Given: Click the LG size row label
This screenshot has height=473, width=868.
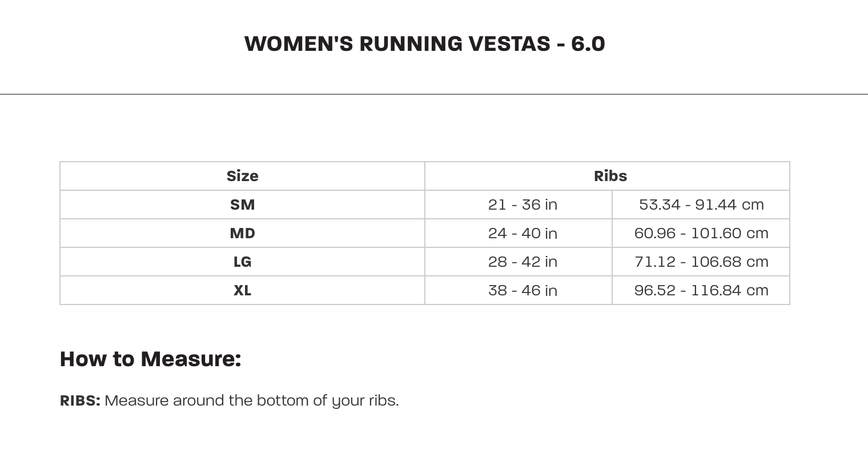Looking at the screenshot, I should click(242, 262).
